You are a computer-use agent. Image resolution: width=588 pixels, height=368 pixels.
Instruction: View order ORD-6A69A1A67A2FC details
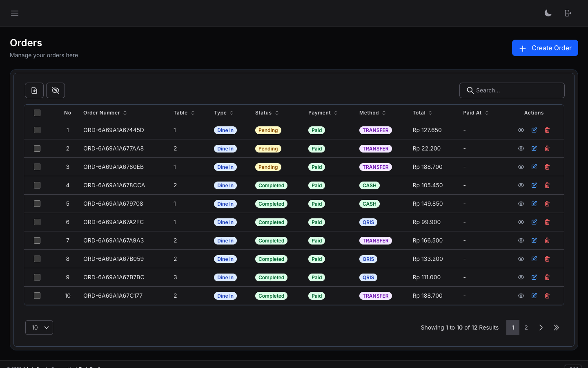[521, 222]
